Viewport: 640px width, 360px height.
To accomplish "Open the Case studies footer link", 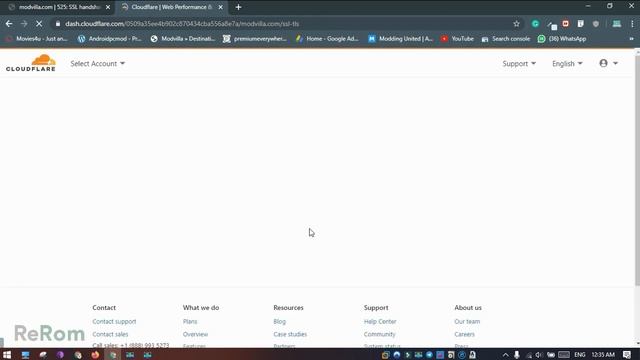I will tap(290, 334).
